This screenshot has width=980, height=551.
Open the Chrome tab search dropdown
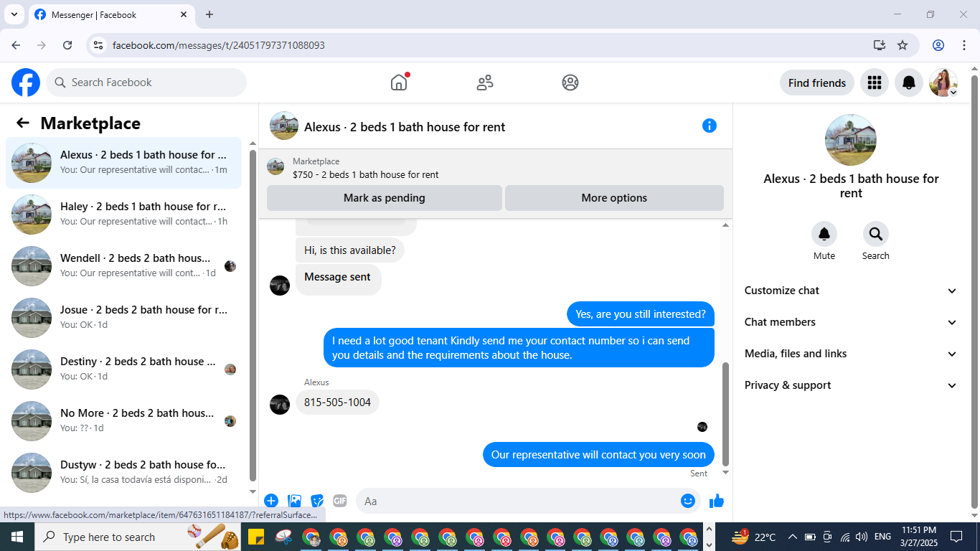[14, 14]
